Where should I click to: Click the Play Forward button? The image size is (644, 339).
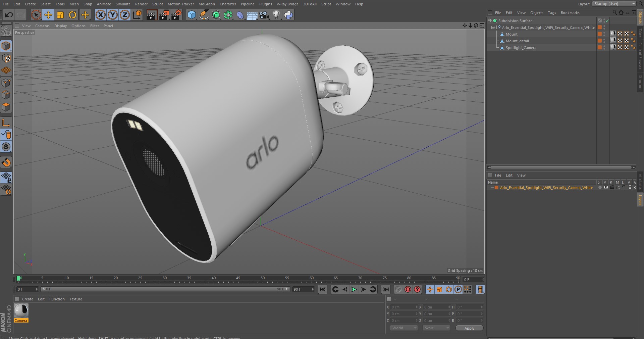tap(354, 289)
